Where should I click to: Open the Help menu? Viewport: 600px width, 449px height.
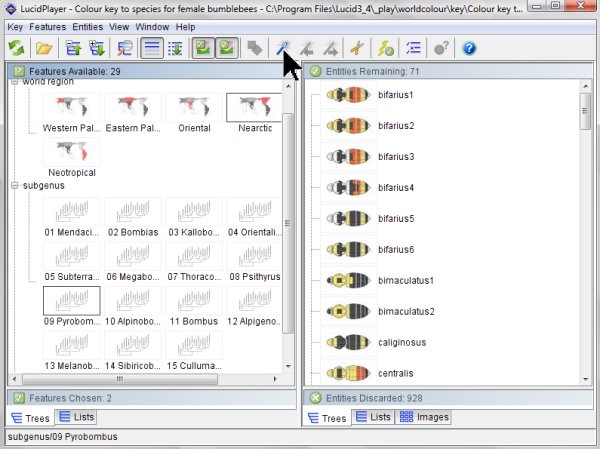[186, 27]
